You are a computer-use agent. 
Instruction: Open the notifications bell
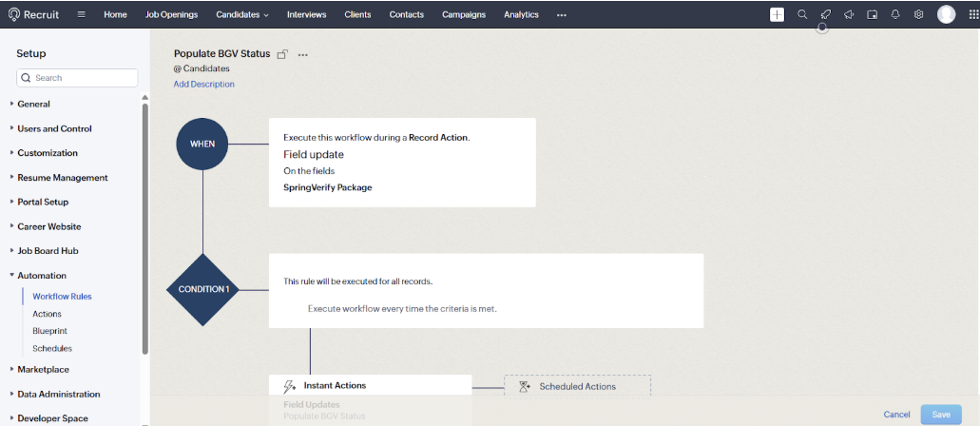click(x=895, y=14)
